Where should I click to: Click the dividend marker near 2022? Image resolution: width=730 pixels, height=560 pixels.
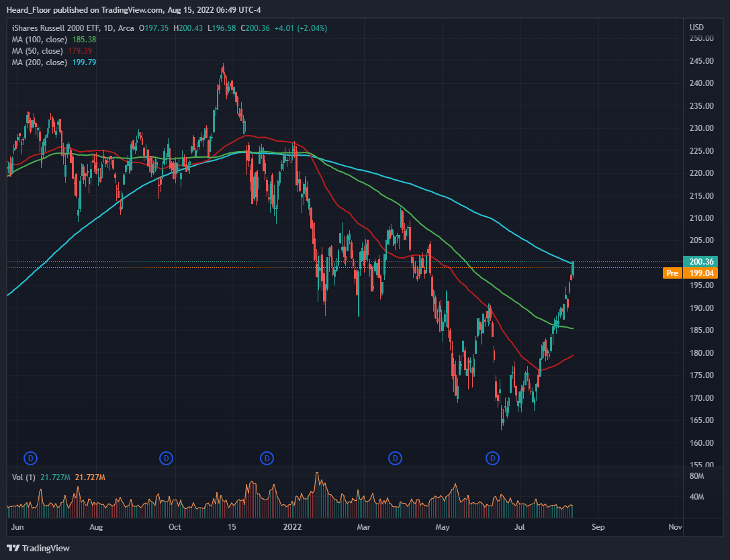(267, 459)
